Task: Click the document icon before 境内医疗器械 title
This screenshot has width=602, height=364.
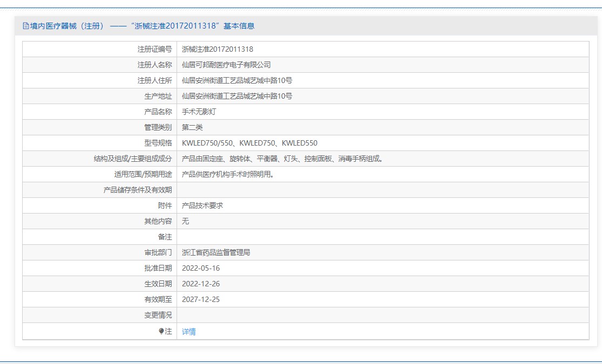Action: click(26, 26)
